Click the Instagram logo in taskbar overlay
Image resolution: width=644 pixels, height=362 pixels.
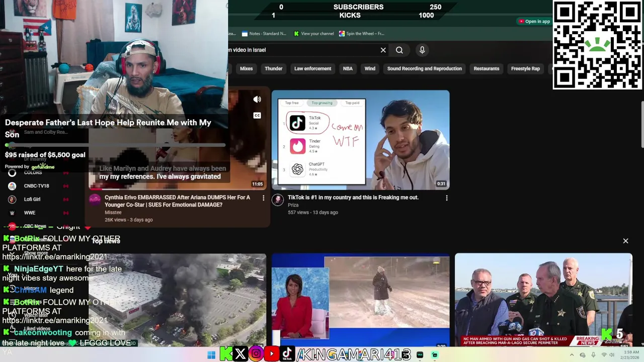pos(256,354)
